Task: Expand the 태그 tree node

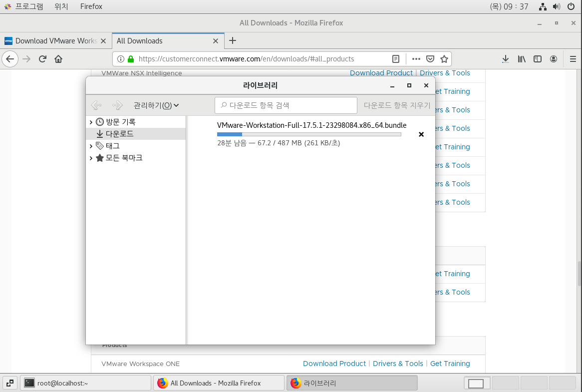Action: (91, 146)
